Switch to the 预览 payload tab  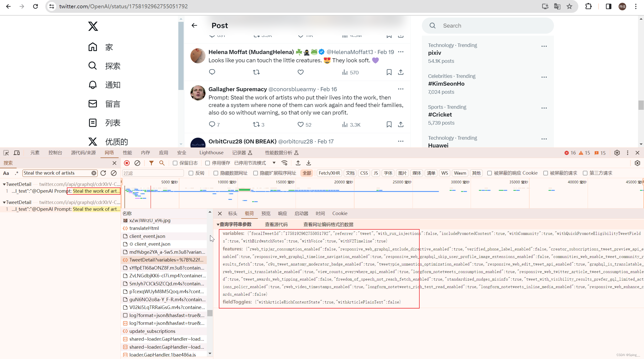coord(266,213)
